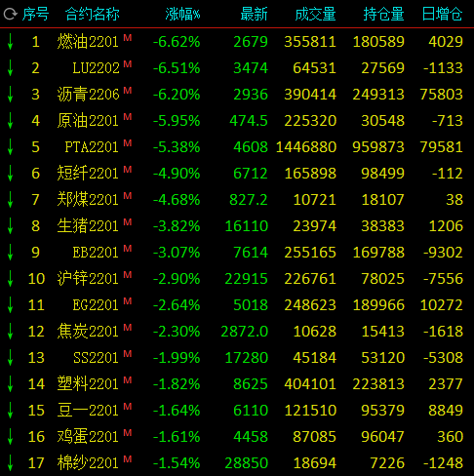The image size is (474, 476).
Task: Select the 鸡蛋2201 contract name
Action: pyautogui.click(x=88, y=437)
